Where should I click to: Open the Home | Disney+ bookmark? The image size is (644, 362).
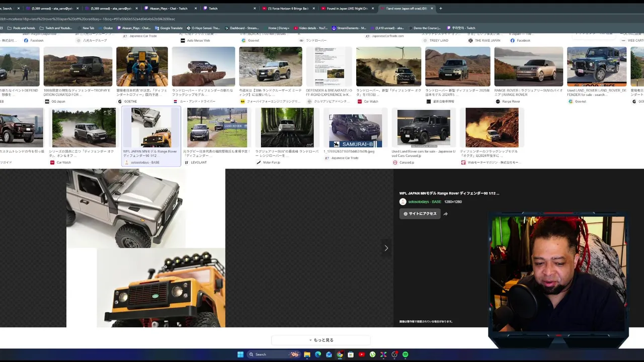pyautogui.click(x=276, y=28)
